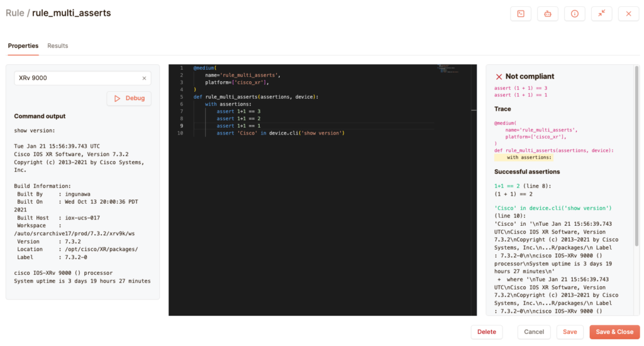Click the Cancel button

pyautogui.click(x=533, y=332)
